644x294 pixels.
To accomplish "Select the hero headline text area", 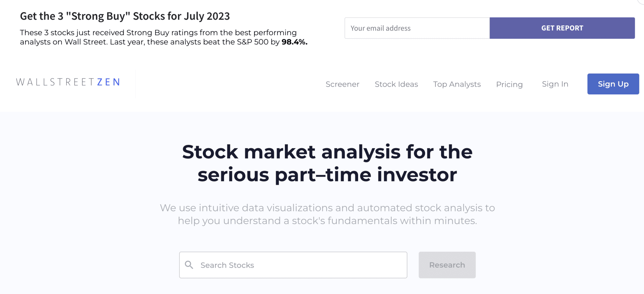I will click(328, 163).
